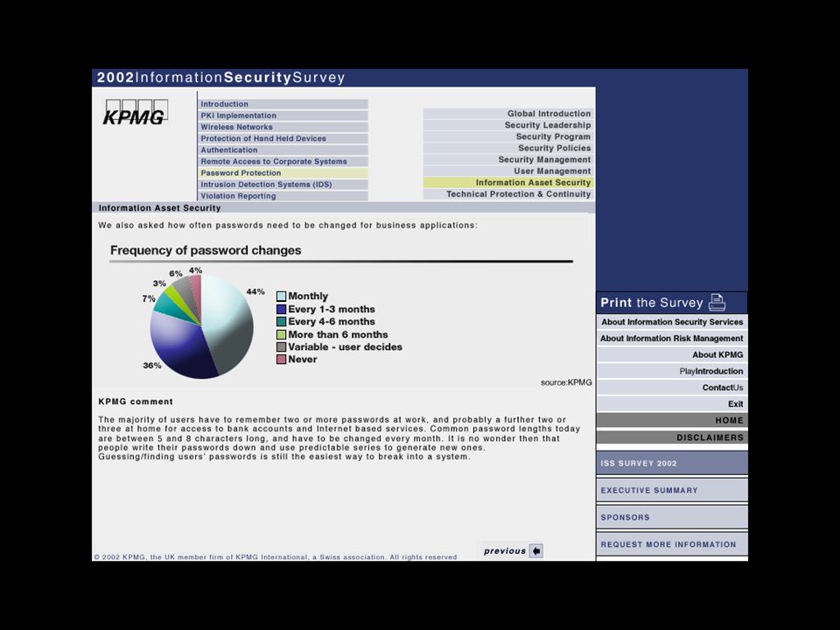Image resolution: width=840 pixels, height=630 pixels.
Task: Open Intrusion Detection Systems (IDS)
Action: click(283, 185)
